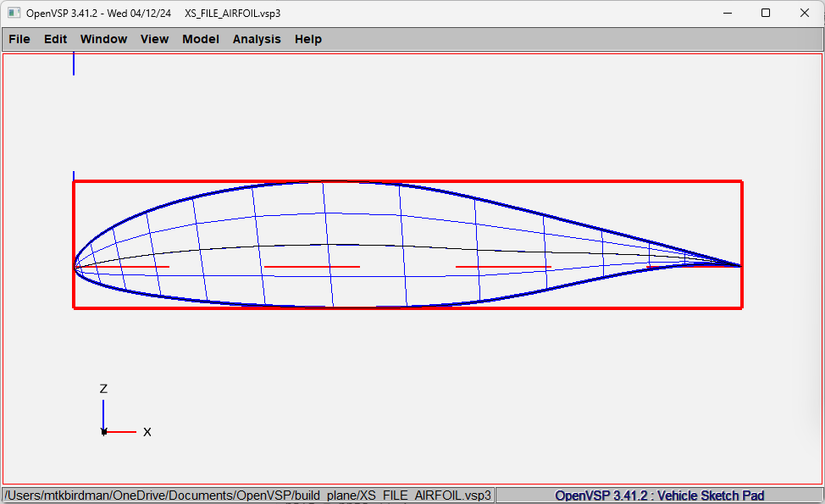This screenshot has width=825, height=504.
Task: Open the Help menu
Action: tap(307, 39)
